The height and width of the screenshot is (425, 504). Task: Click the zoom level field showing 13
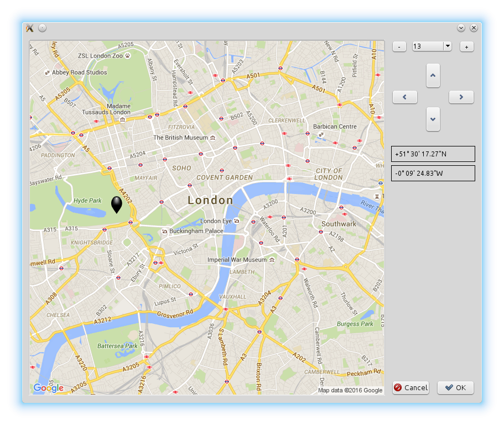427,46
